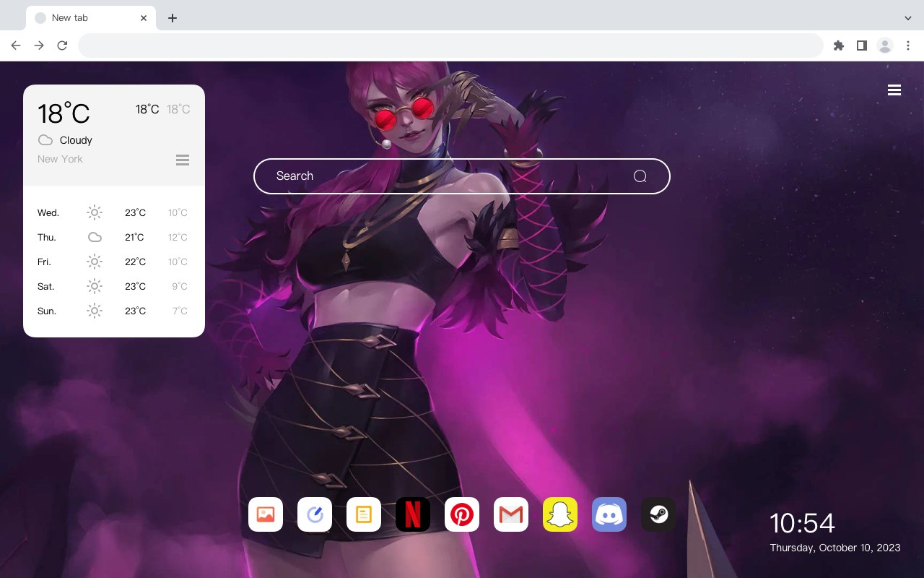924x578 pixels.
Task: Select the New tab tab
Action: 91,18
